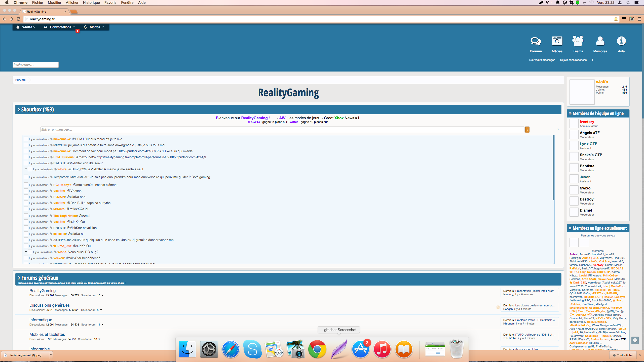This screenshot has width=644, height=362.
Task: Open Google Chrome icon in the dock
Action: (x=317, y=349)
